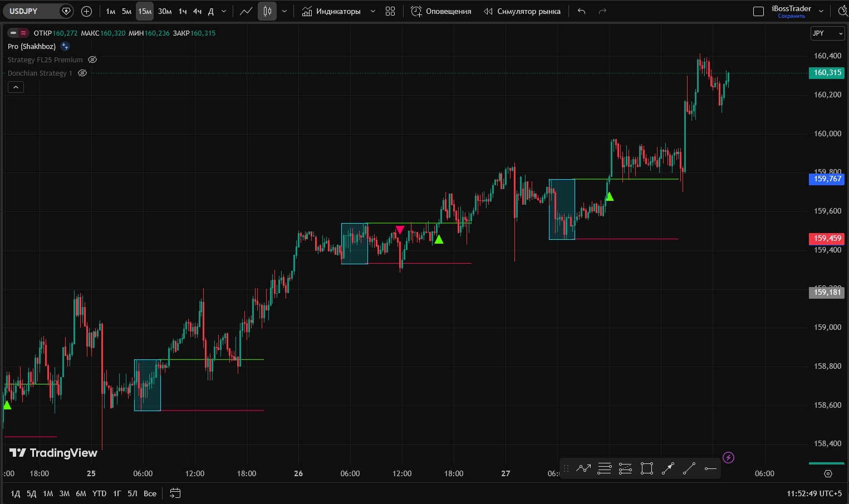Select the Donchian Strategy 1 label

click(x=40, y=73)
